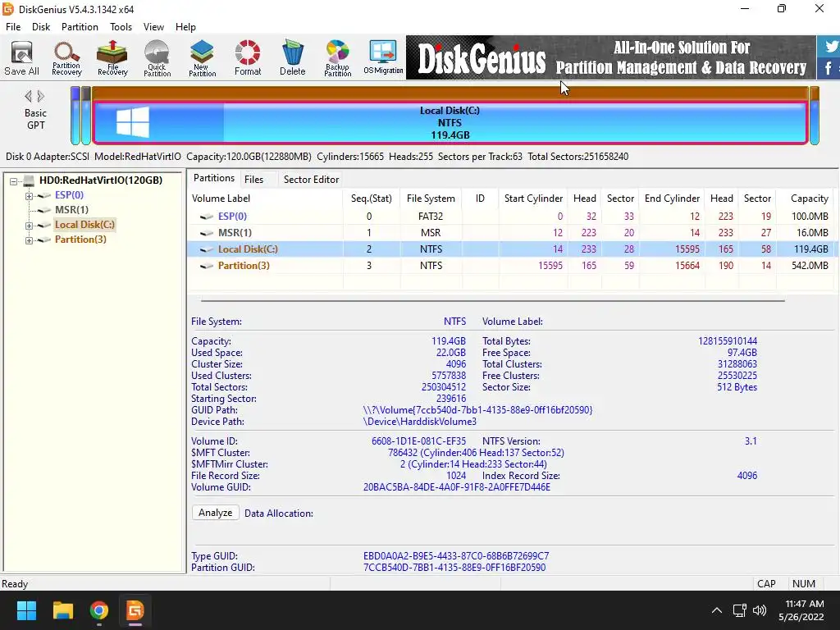Click the MSR(1) label in the table
Viewport: 840px width, 630px height.
pos(235,233)
